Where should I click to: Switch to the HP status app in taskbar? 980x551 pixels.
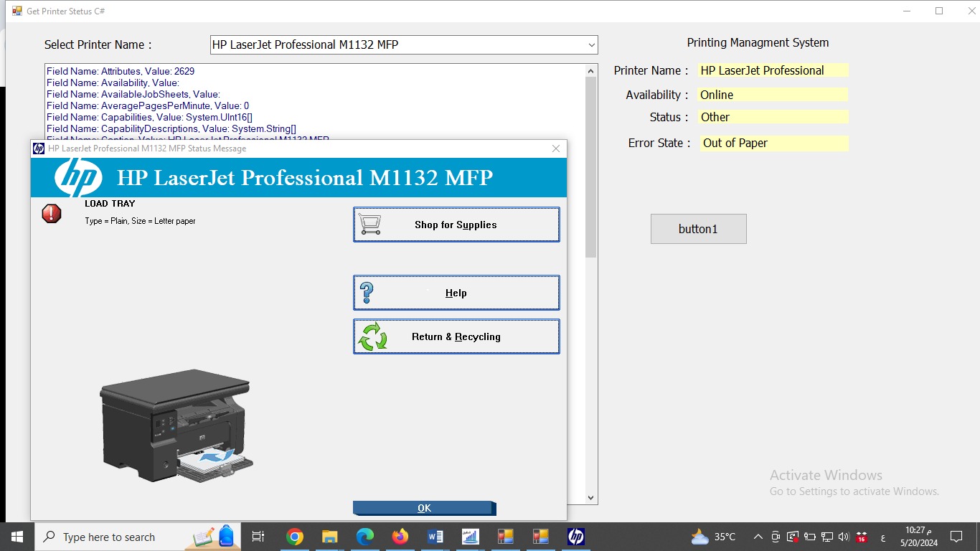pos(575,537)
